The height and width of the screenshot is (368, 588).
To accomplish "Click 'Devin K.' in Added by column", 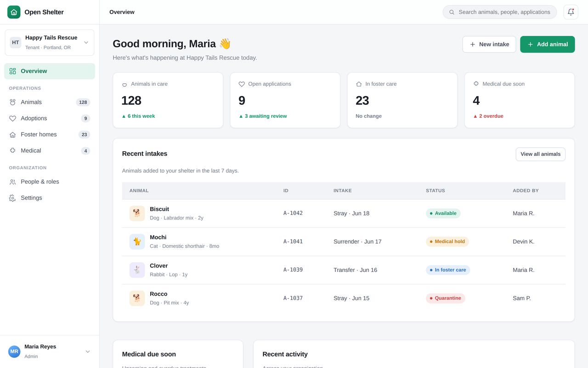I will click(x=524, y=241).
